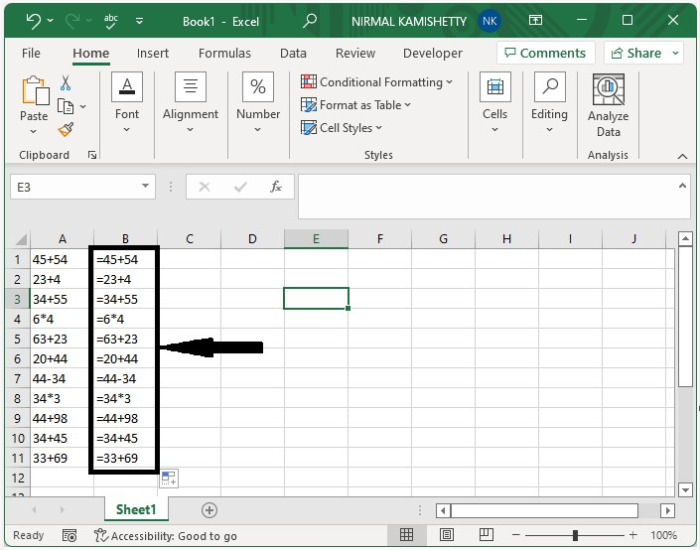Open the Editing group button
700x550 pixels.
[x=549, y=103]
